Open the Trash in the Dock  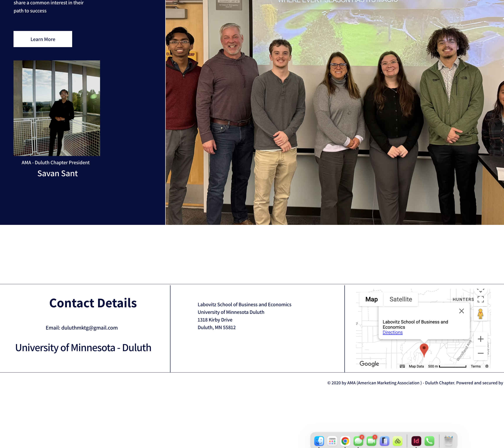point(448,441)
